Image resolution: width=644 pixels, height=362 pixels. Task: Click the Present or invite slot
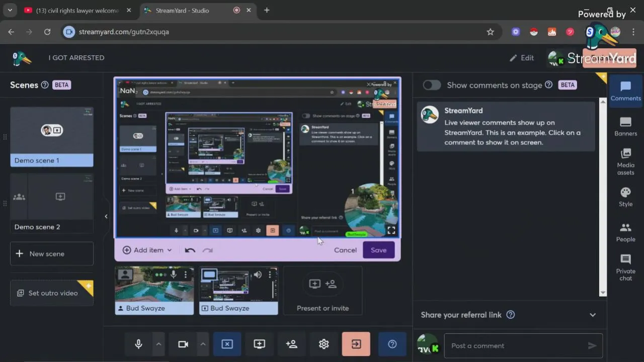[x=323, y=291]
